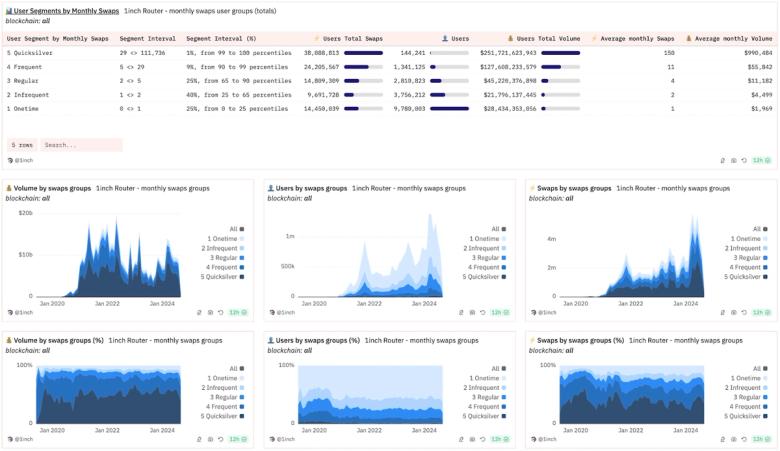Click 12h age badge under Users by swaps groups chart
The height and width of the screenshot is (451, 780).
pos(499,312)
